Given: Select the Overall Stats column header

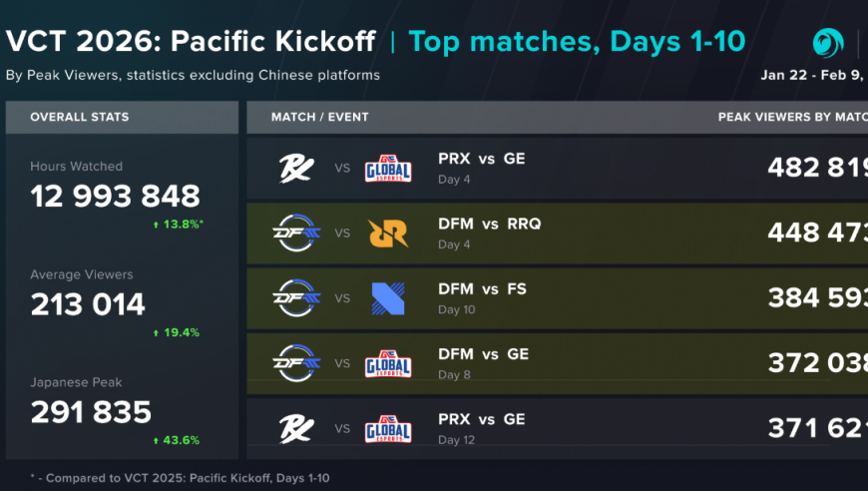Looking at the screenshot, I should (79, 117).
